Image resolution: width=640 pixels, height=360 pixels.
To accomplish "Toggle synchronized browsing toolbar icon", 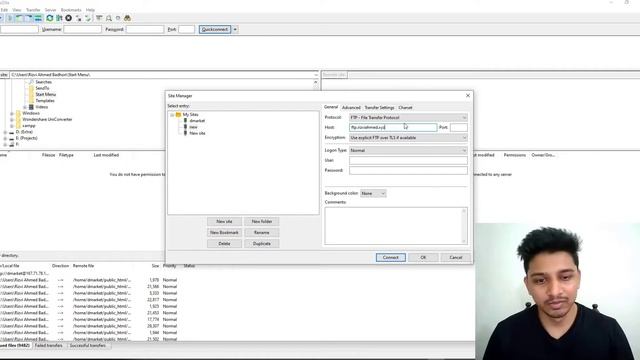I will point(118,18).
